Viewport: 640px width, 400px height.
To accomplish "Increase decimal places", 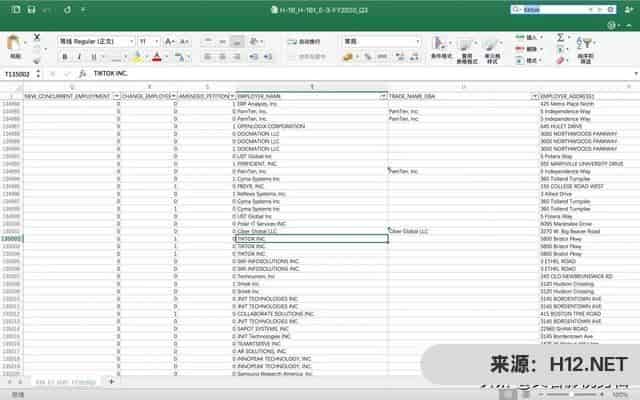I will pyautogui.click(x=400, y=57).
